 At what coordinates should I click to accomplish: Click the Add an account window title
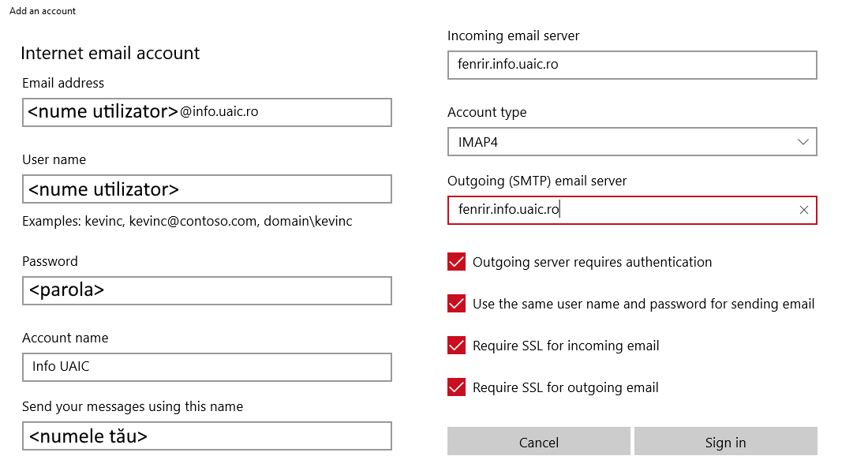click(x=43, y=11)
